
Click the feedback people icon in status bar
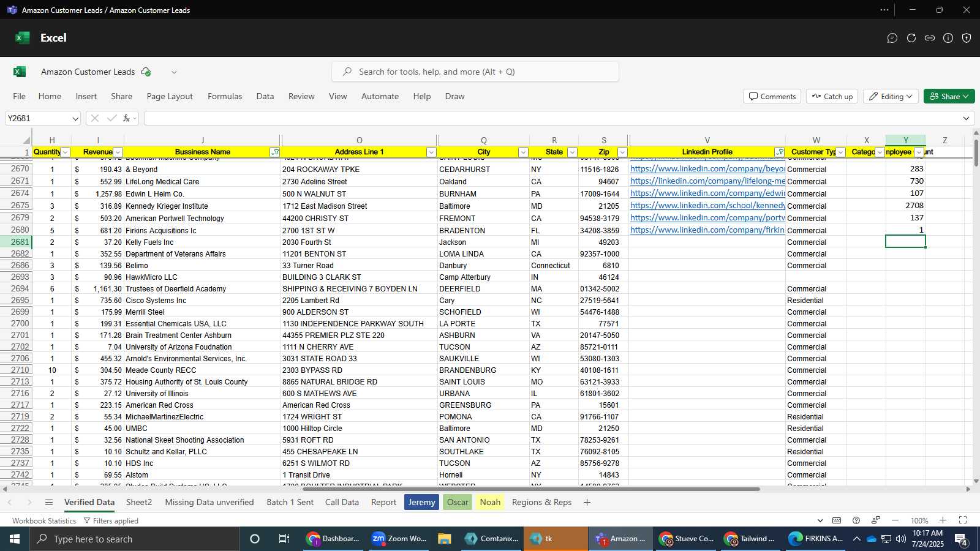(x=876, y=520)
